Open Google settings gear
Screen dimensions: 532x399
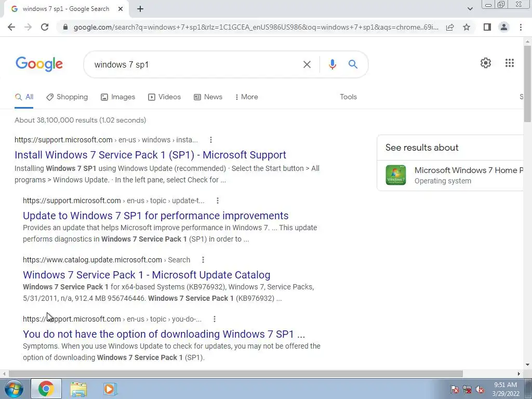(486, 63)
